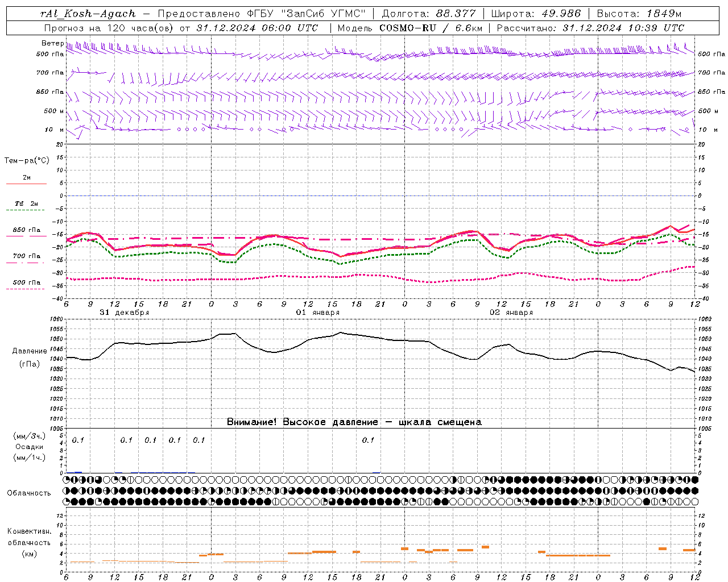Select the (мм/1ч.) precipitation unit label

click(x=29, y=458)
